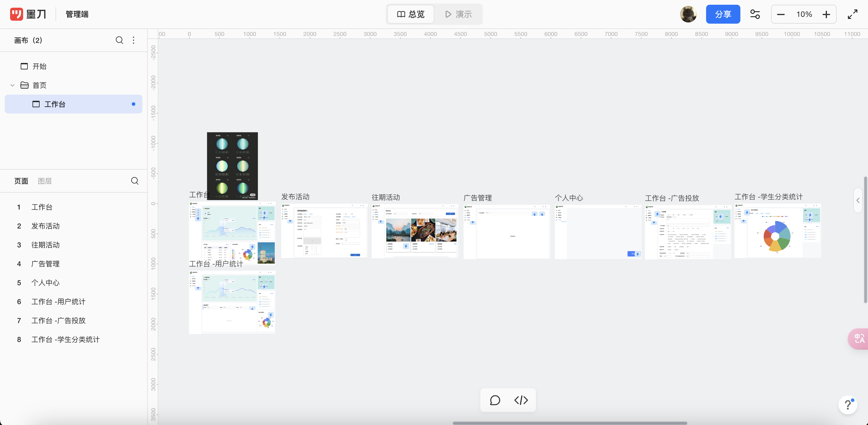The image size is (868, 425).
Task: Click the blue 分享 button
Action: point(723,14)
